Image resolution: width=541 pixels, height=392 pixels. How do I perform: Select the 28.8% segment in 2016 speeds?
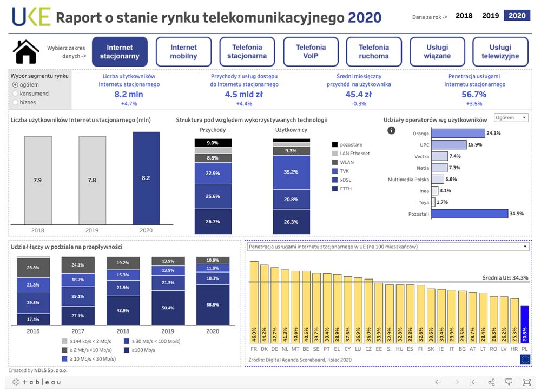tap(33, 268)
